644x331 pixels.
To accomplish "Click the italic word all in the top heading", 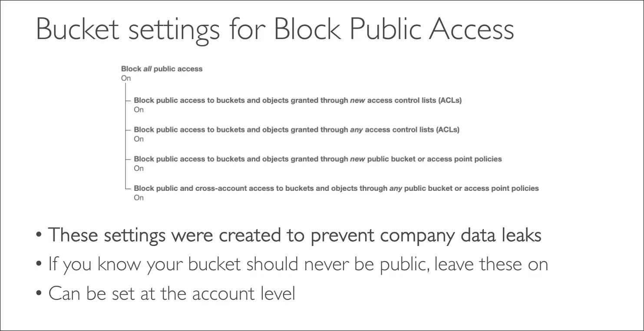I will coord(147,69).
